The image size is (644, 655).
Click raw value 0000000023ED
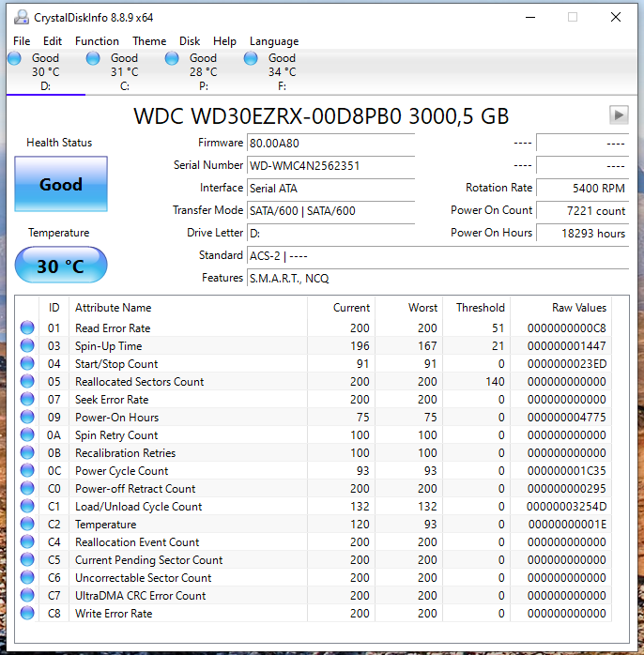[x=566, y=364]
